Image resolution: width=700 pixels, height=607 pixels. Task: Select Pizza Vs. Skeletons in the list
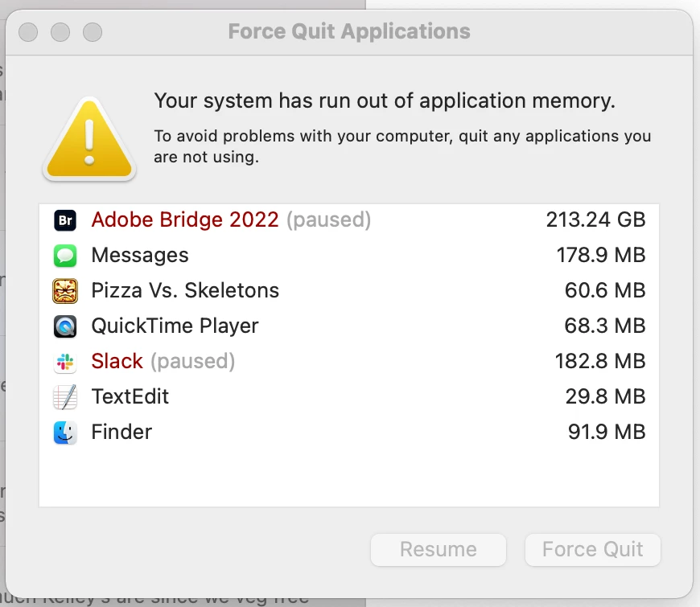click(349, 290)
